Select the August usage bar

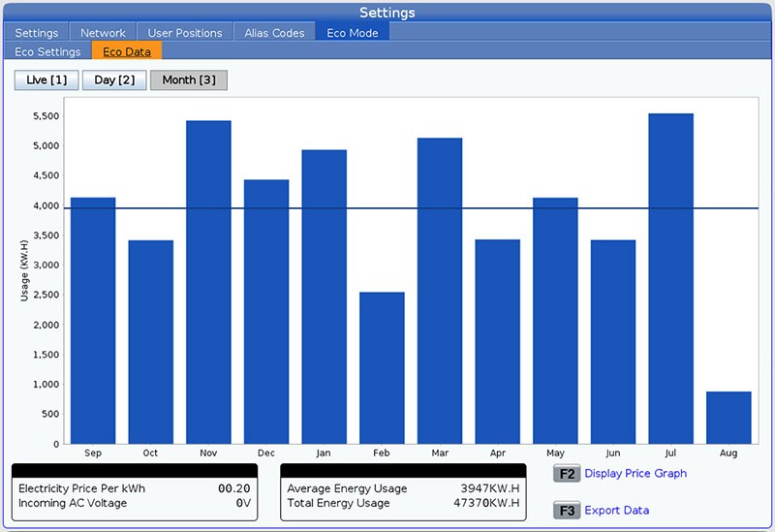point(728,418)
